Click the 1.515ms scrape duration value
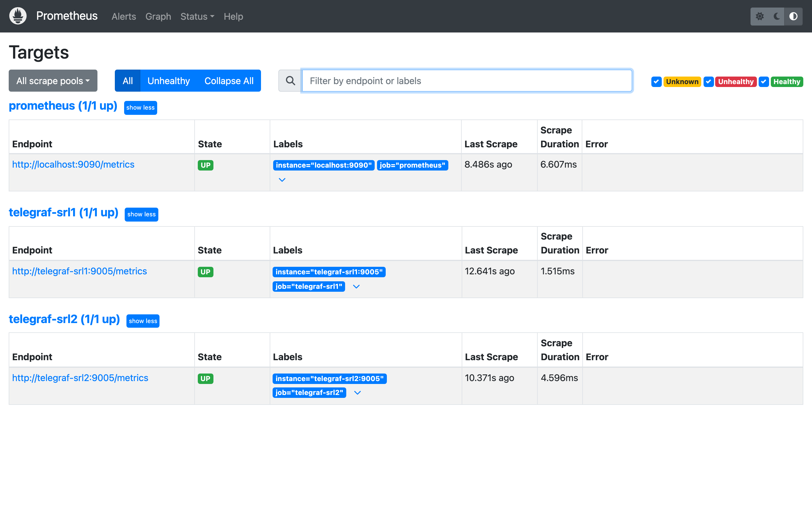This screenshot has width=812, height=522. (557, 271)
